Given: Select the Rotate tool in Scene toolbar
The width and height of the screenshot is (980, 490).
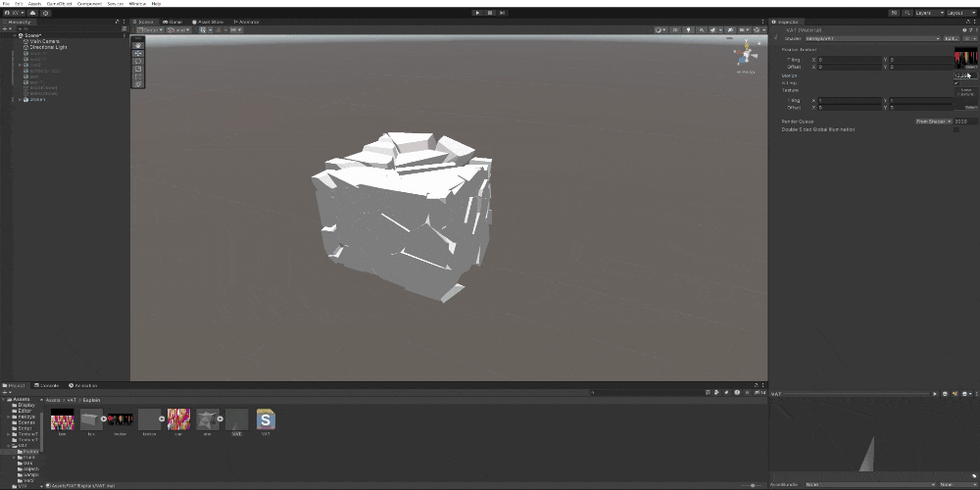Looking at the screenshot, I should tap(138, 61).
